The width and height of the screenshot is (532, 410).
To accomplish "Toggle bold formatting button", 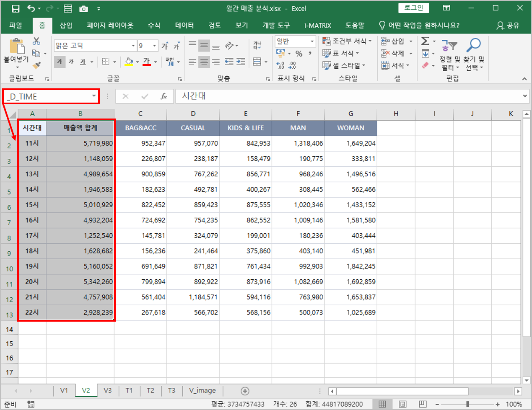I will click(x=60, y=62).
